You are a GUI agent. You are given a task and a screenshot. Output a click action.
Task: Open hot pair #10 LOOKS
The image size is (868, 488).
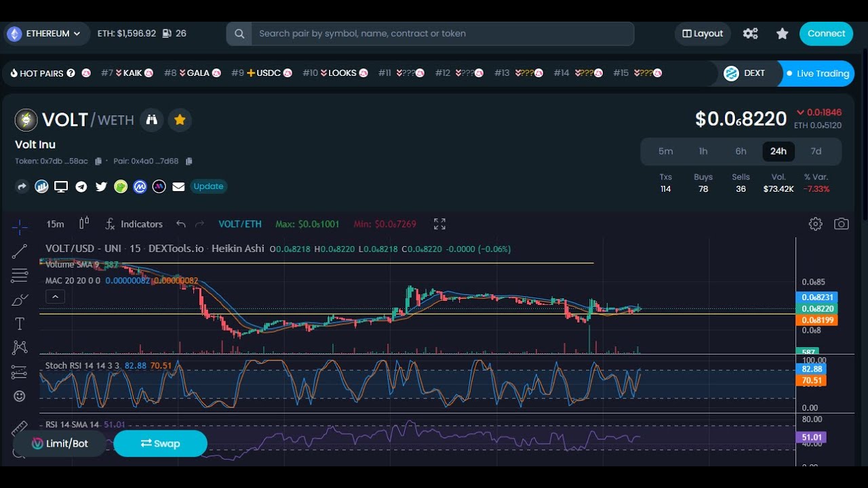(x=335, y=73)
